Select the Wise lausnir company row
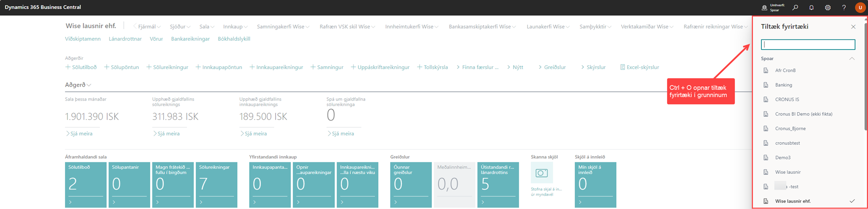The width and height of the screenshot is (868, 209). point(808,172)
